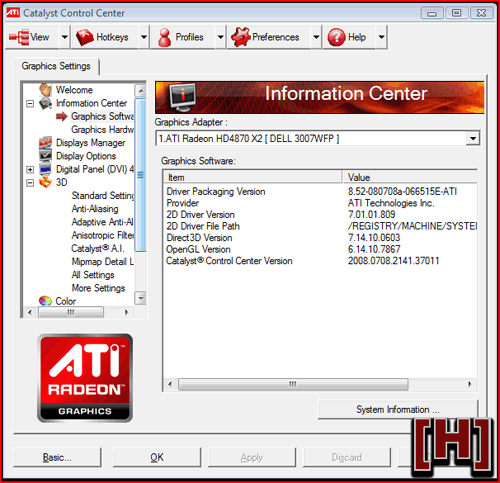Click the ATI Radeon Graphics logo

(x=85, y=378)
